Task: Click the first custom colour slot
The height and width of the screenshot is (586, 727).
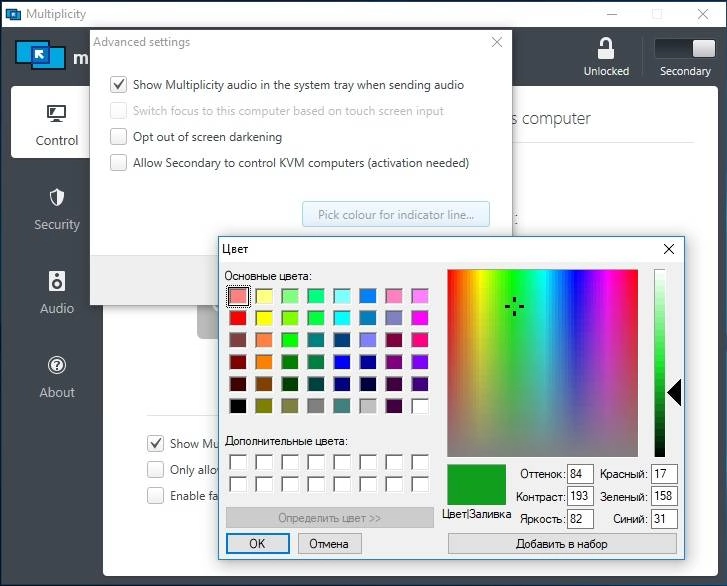Action: pyautogui.click(x=238, y=462)
